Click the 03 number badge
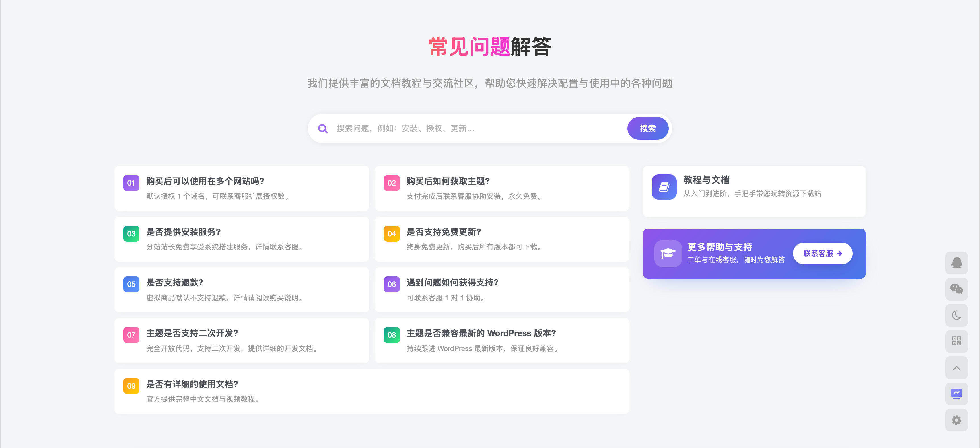The image size is (980, 448). tap(131, 234)
